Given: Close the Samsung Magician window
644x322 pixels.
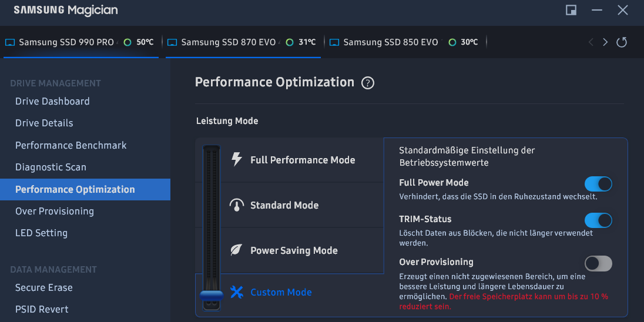Looking at the screenshot, I should (623, 10).
